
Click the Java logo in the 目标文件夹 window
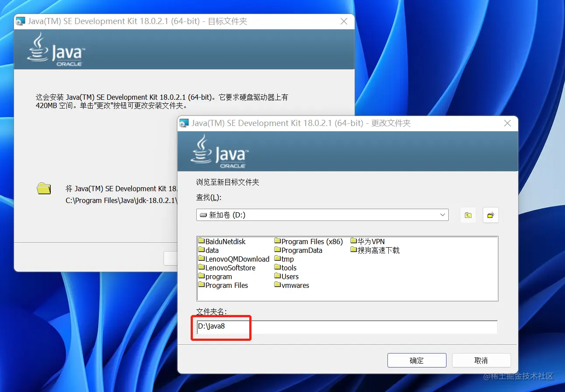click(x=56, y=49)
